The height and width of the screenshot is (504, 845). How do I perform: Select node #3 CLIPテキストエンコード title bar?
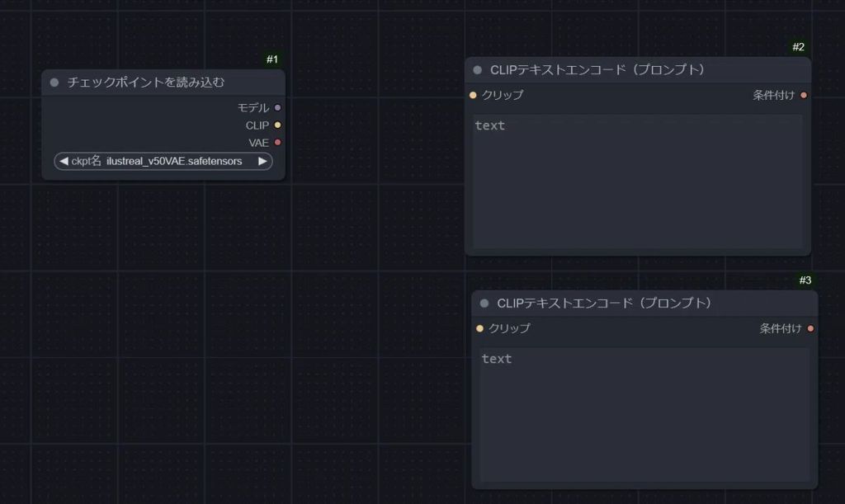(x=635, y=304)
